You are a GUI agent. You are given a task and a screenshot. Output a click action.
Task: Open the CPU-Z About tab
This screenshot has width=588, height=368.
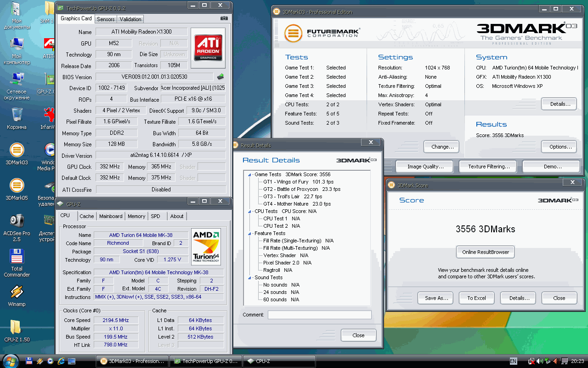tap(177, 216)
